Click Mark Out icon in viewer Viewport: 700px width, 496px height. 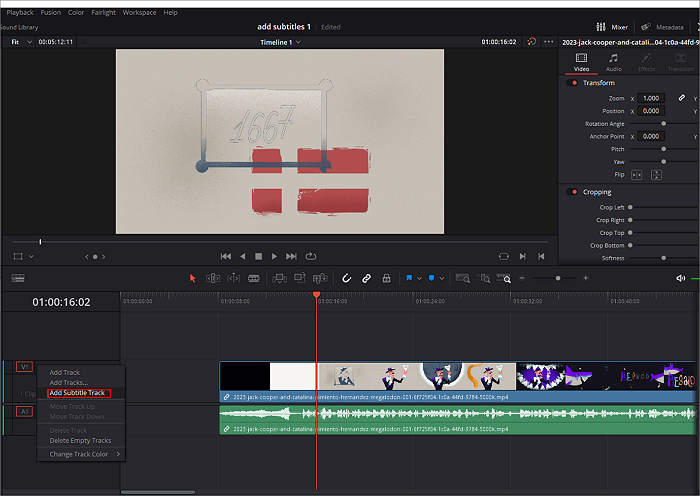coord(541,256)
